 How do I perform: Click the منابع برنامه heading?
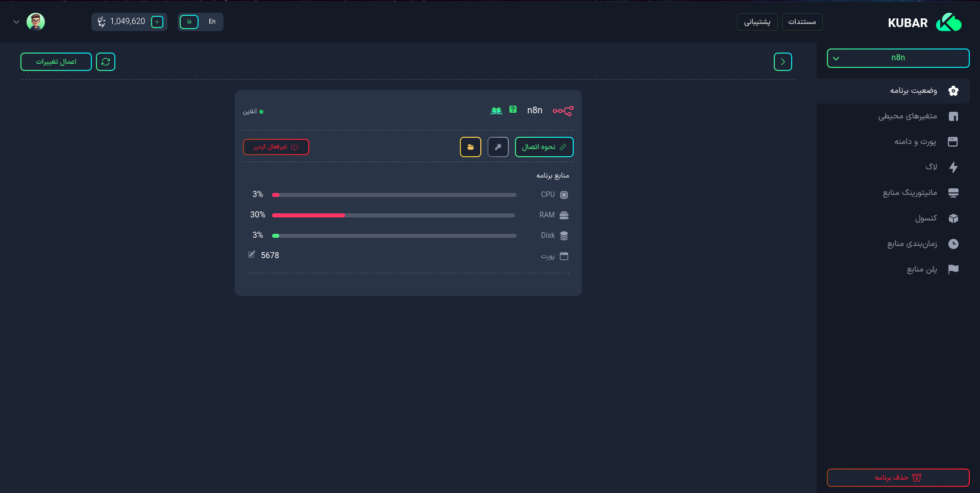tap(553, 176)
